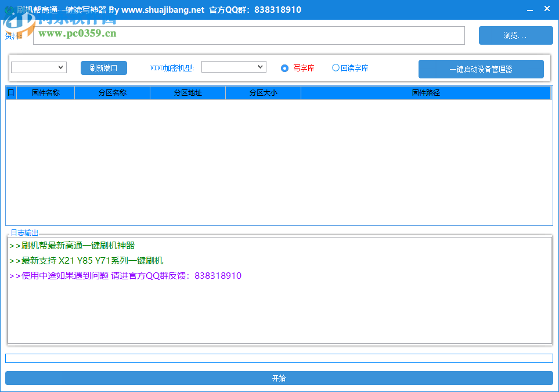Click inside the 日志输出 log text area
Image resolution: width=559 pixels, height=392 pixels.
(279, 308)
